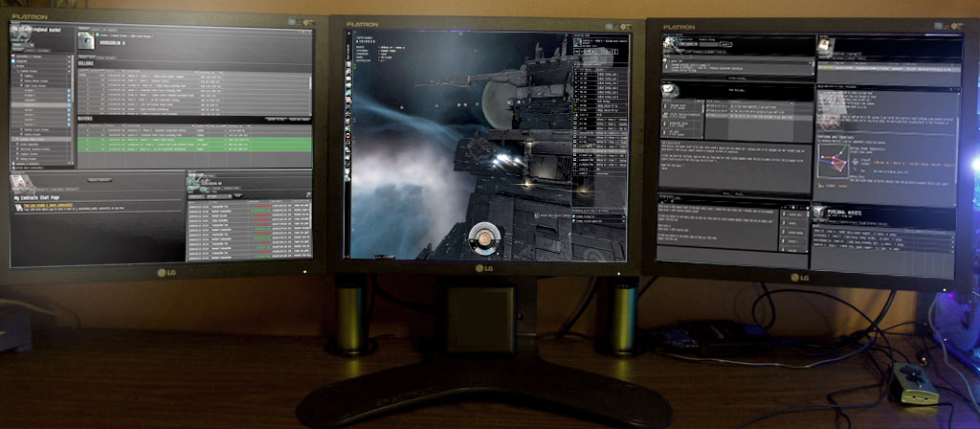Click the "My Contracts Start Page" heading
Image resolution: width=980 pixels, height=429 pixels.
(38, 197)
